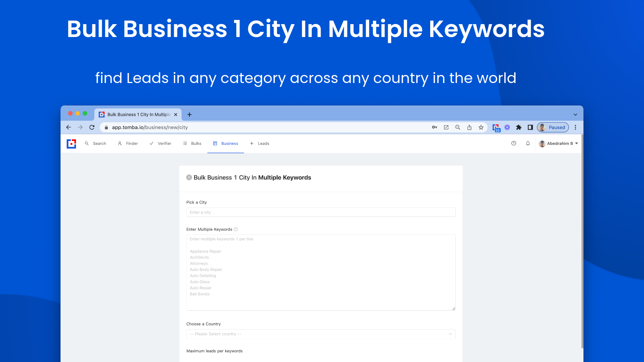Click the lock site info icon
Viewport: 644px width, 362px height.
106,127
